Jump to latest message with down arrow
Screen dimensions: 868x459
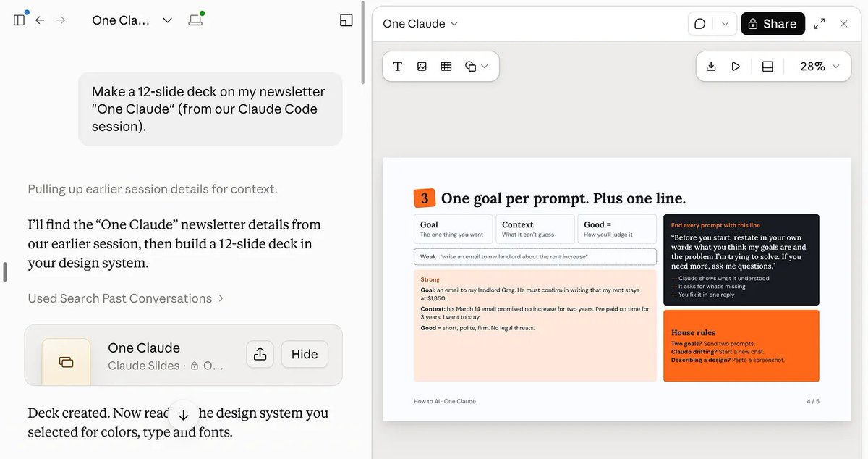click(x=183, y=415)
